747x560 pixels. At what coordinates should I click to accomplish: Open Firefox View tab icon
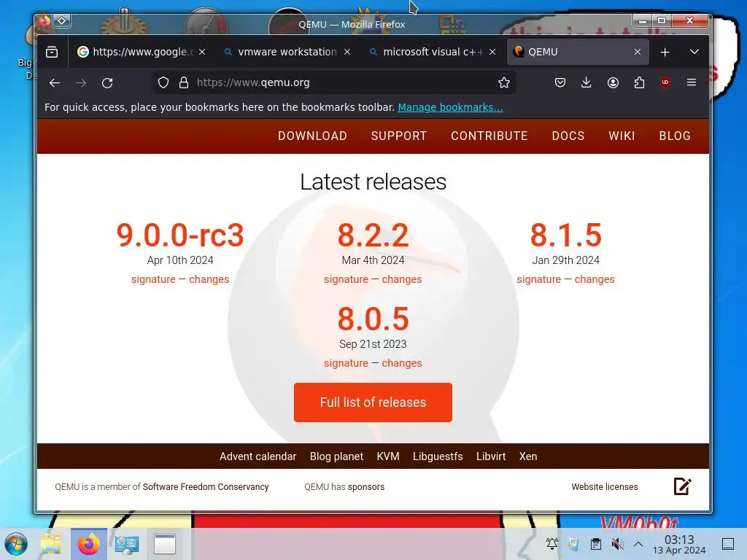coord(52,52)
